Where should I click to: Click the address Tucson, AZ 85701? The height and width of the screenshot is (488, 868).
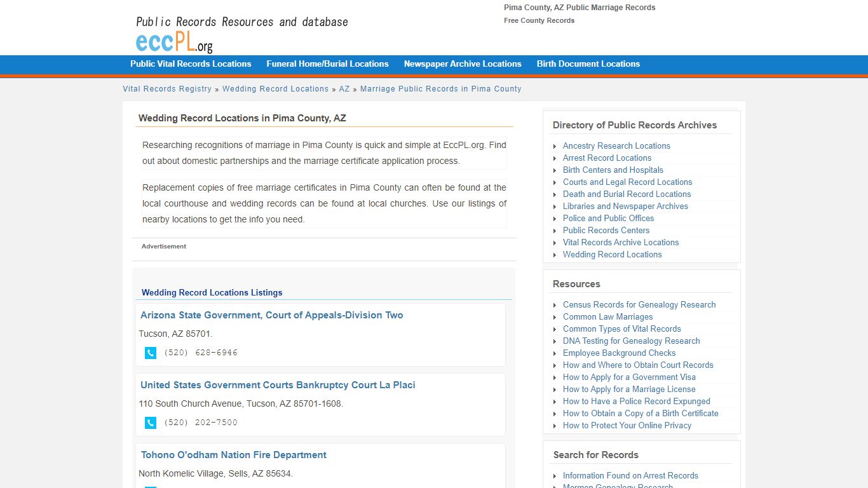[x=176, y=334]
